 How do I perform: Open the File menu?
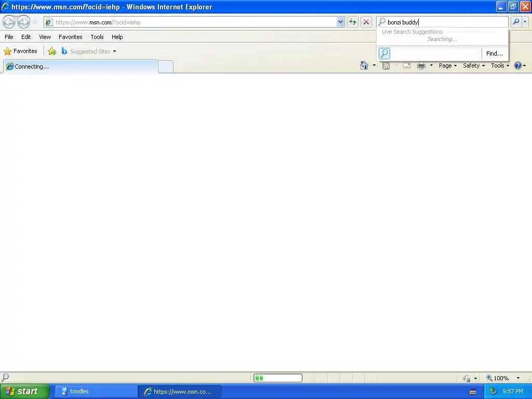[9, 37]
